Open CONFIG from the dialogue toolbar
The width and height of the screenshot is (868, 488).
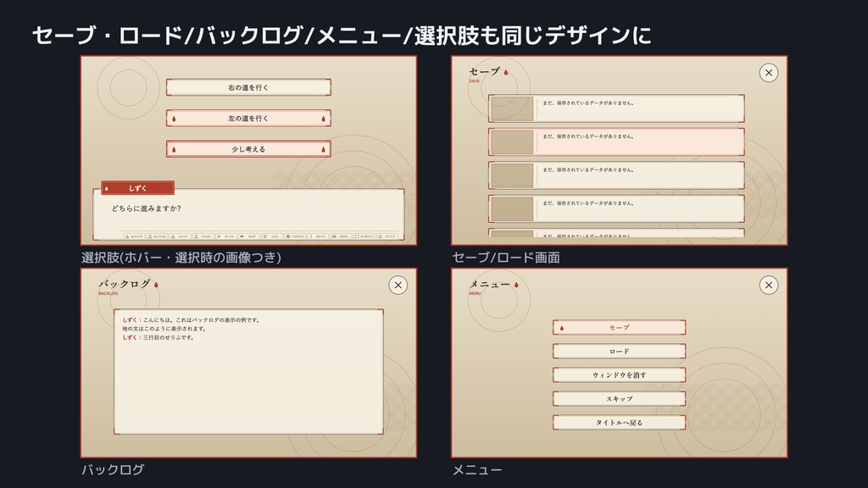coord(295,236)
